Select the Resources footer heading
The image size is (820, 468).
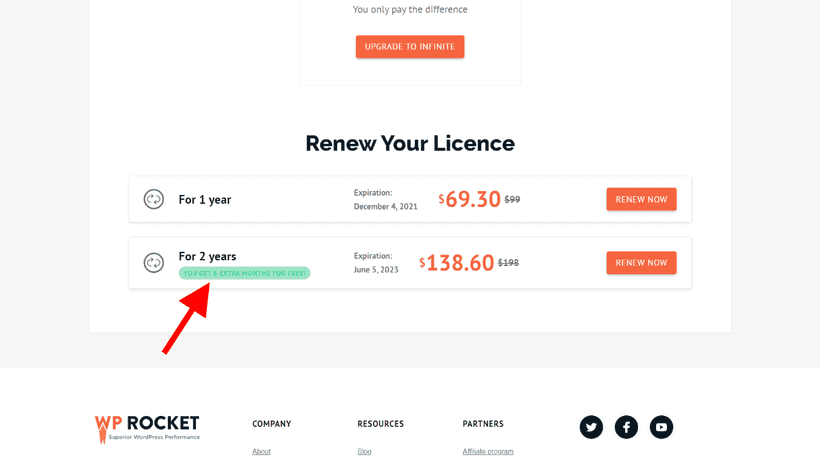380,424
